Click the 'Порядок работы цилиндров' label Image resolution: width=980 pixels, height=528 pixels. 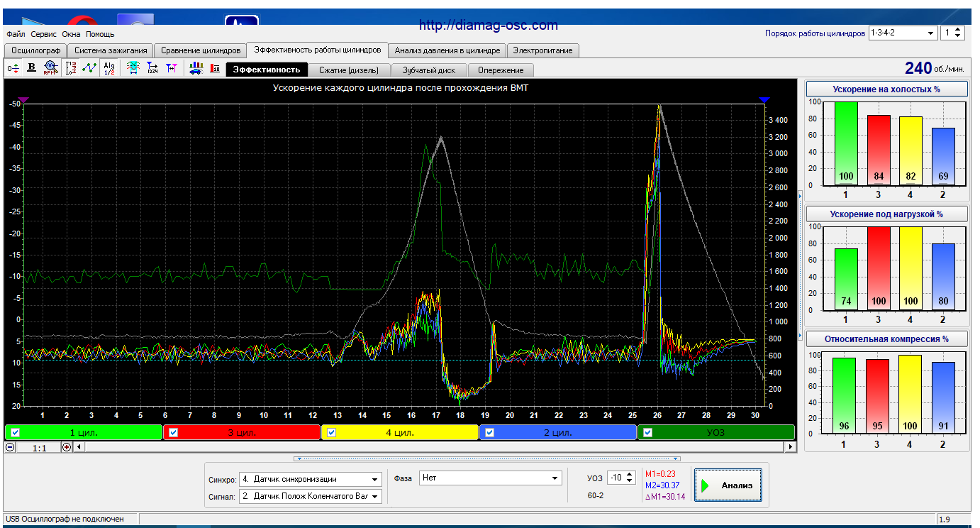[815, 33]
